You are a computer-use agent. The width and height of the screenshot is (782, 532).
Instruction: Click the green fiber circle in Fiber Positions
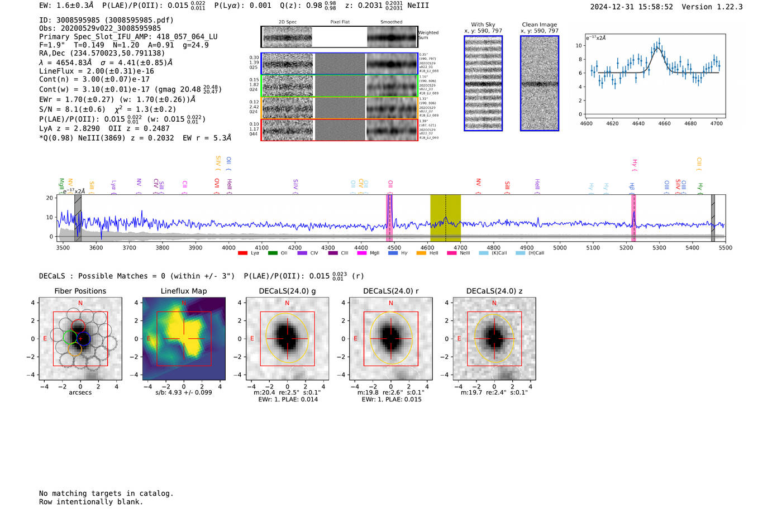pos(70,337)
